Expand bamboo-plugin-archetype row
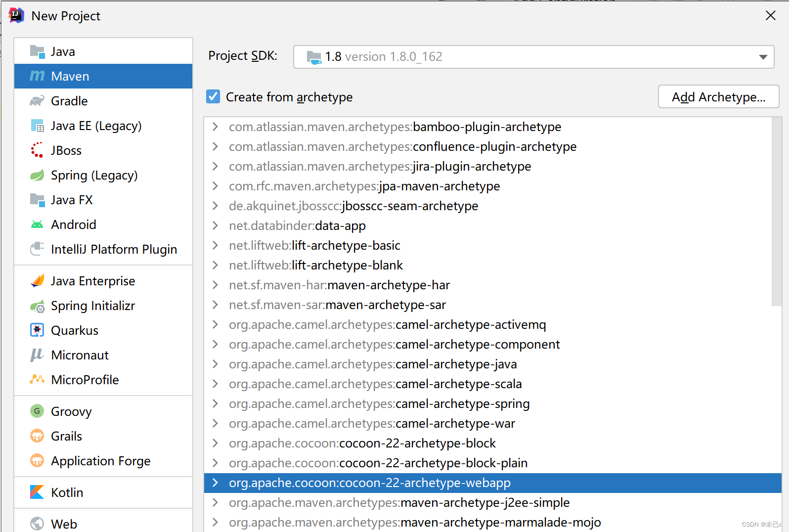Viewport: 789px width, 532px height. click(215, 127)
